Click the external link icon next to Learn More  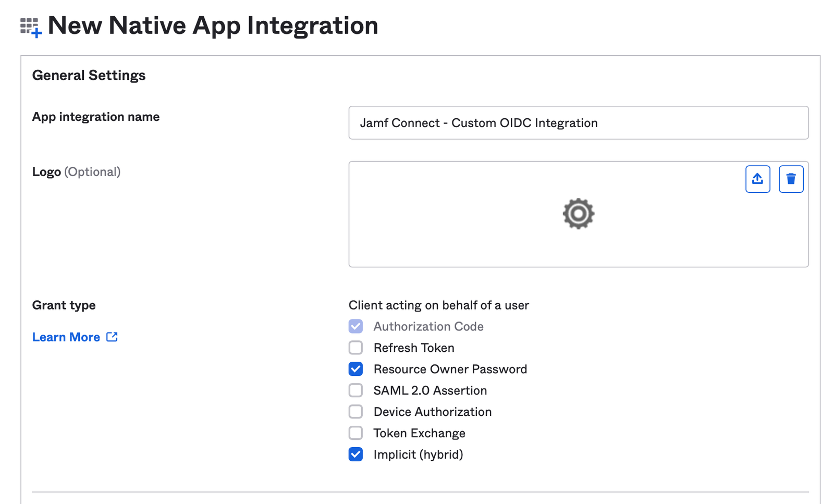pos(112,337)
